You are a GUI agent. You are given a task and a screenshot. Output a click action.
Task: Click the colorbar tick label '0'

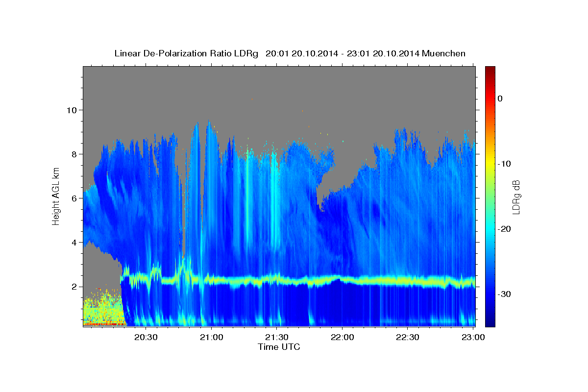click(x=500, y=98)
